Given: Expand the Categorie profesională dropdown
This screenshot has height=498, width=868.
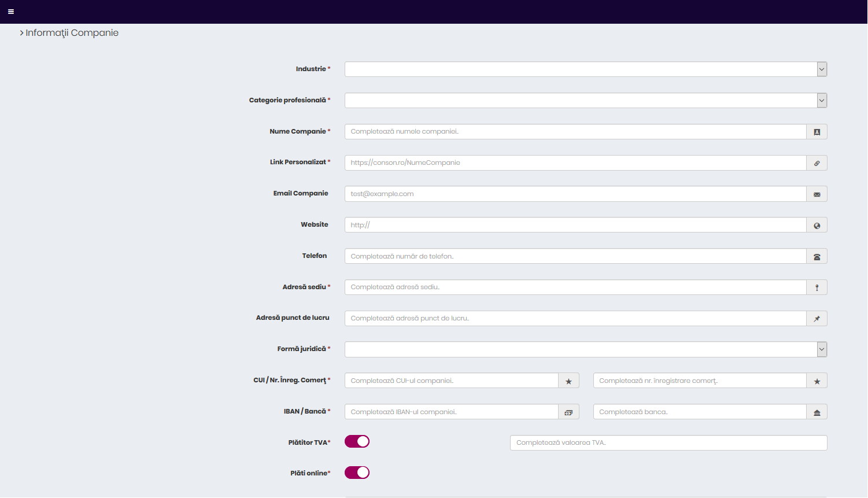Looking at the screenshot, I should pos(585,101).
